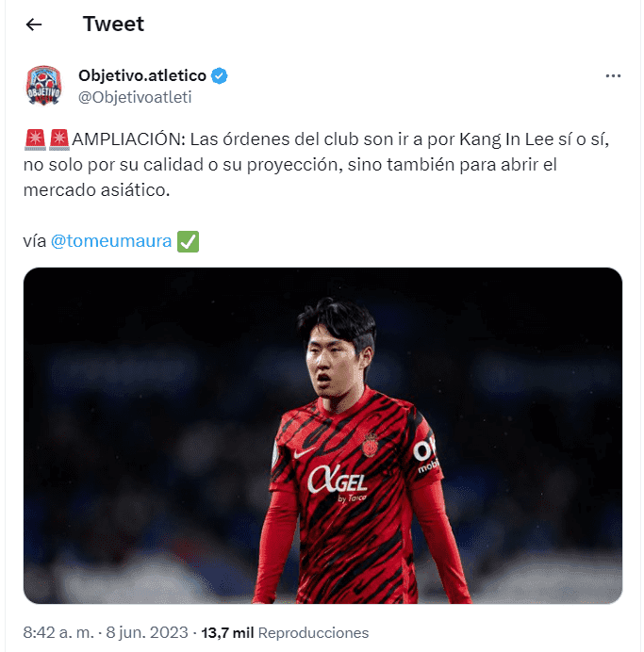Open the Objetivo.atletico profile avatar
644x652 pixels.
[x=43, y=86]
